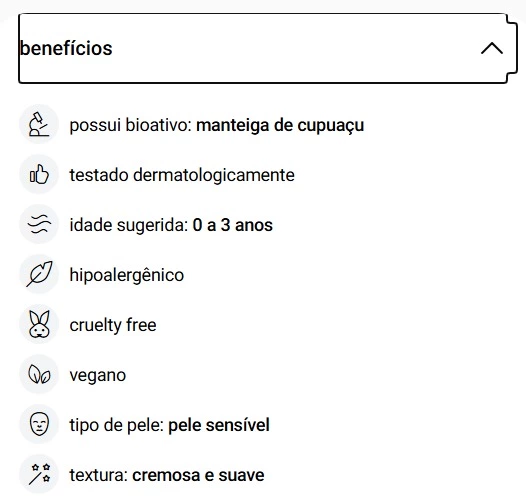Image resolution: width=526 pixels, height=500 pixels.
Task: Click '0 a 3 anos' text
Action: (232, 225)
